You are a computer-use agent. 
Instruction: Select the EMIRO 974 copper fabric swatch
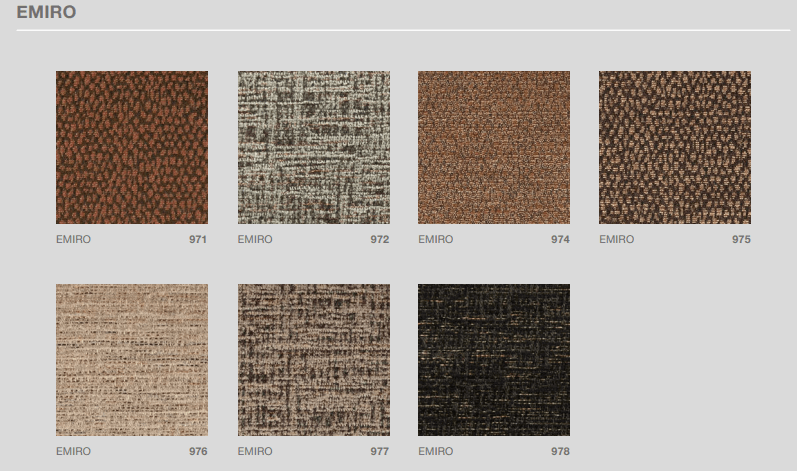(x=494, y=147)
